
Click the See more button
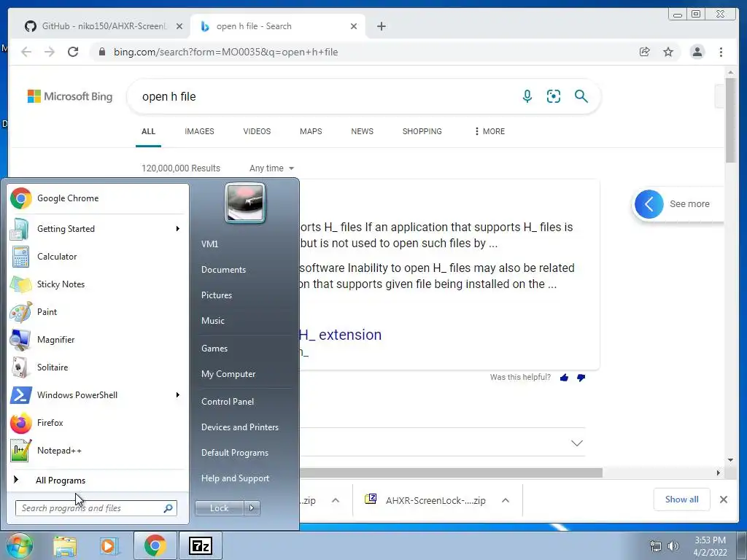coord(679,204)
